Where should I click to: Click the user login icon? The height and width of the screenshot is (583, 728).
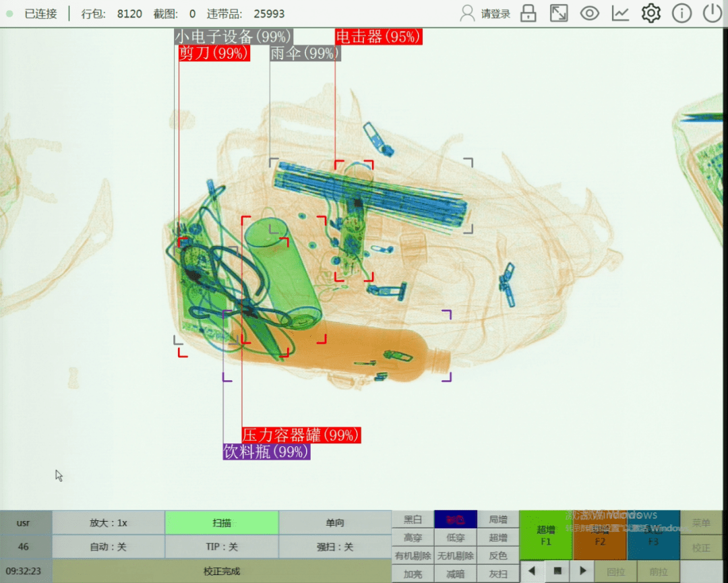[x=467, y=13]
